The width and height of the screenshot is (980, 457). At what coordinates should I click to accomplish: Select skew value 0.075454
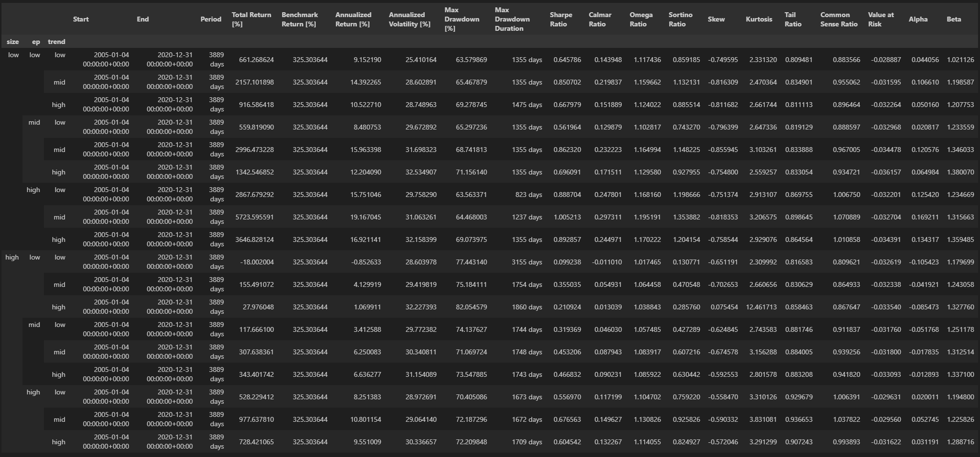724,307
